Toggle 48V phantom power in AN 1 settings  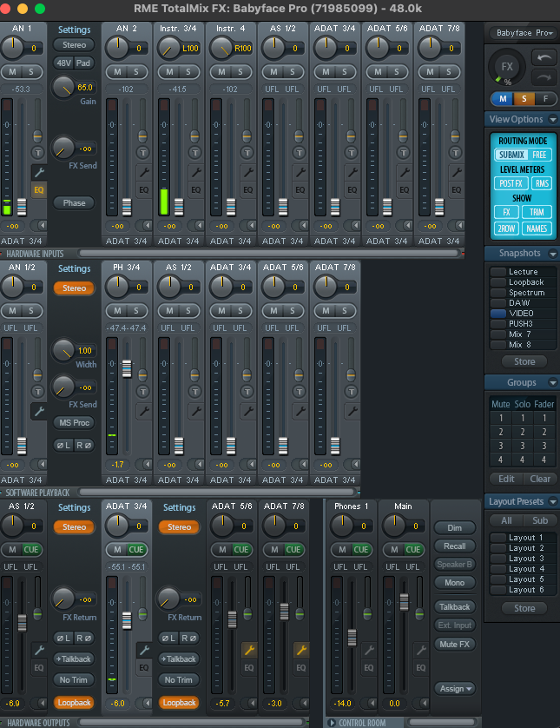tap(63, 63)
